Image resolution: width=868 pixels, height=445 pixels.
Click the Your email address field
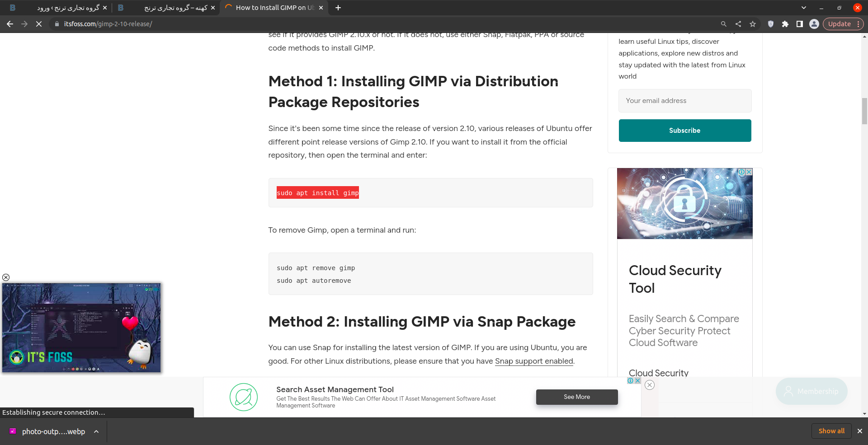tap(684, 101)
